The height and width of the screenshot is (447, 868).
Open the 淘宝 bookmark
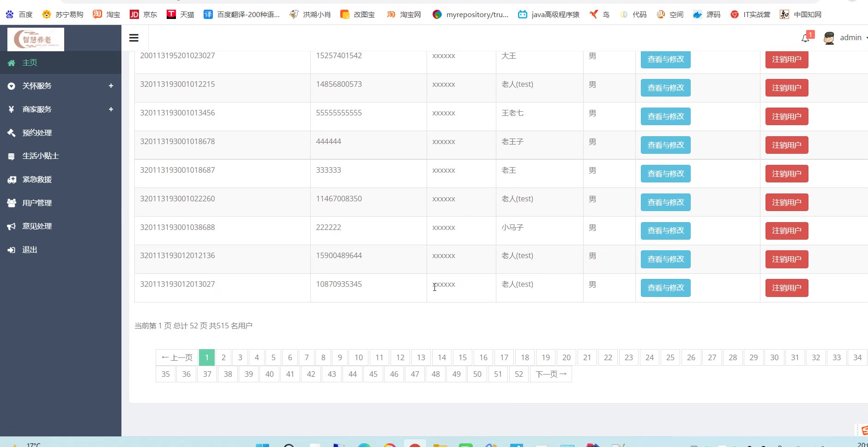coord(106,14)
